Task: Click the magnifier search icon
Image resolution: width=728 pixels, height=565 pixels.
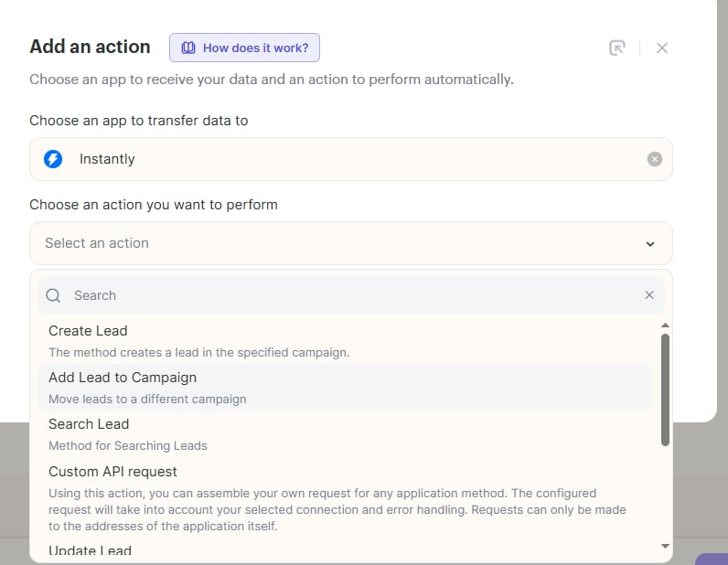Action: pyautogui.click(x=53, y=295)
